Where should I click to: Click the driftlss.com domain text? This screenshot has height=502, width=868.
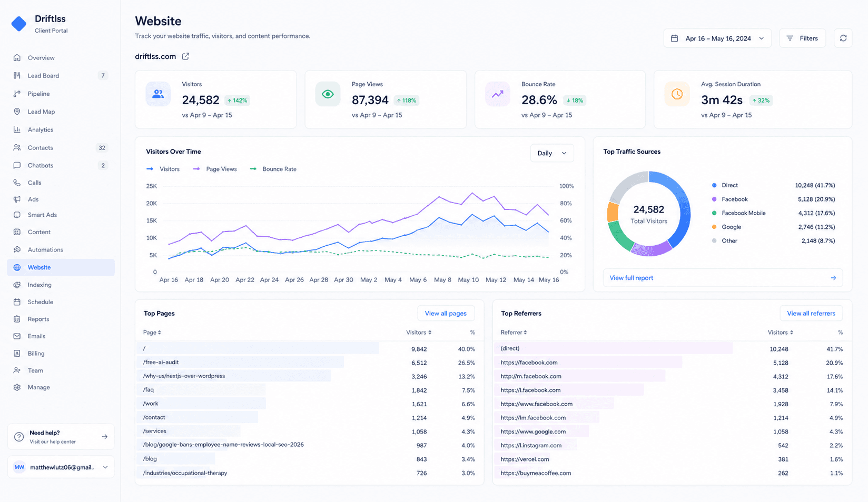(155, 56)
